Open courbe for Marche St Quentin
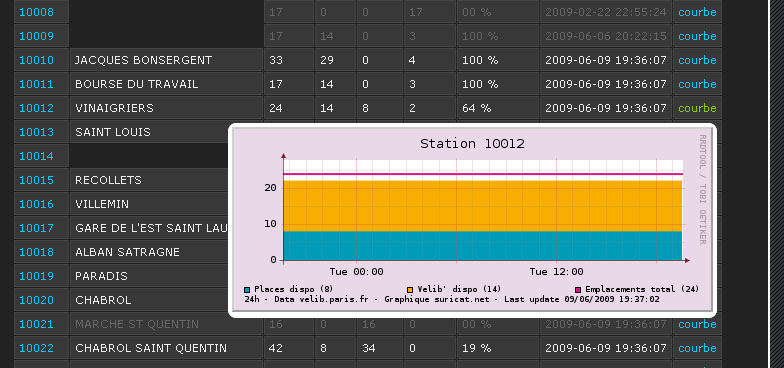Viewport: 784px width, 368px height. (x=697, y=324)
